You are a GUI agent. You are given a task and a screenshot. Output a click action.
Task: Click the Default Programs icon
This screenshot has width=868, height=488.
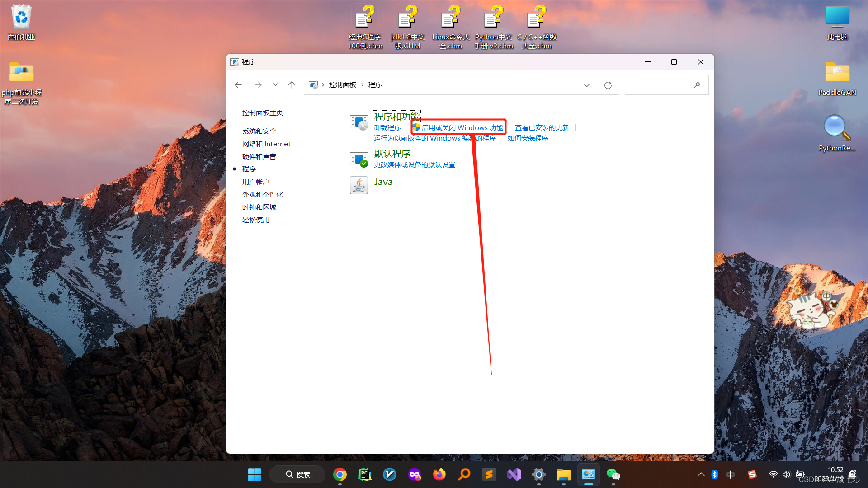click(359, 159)
